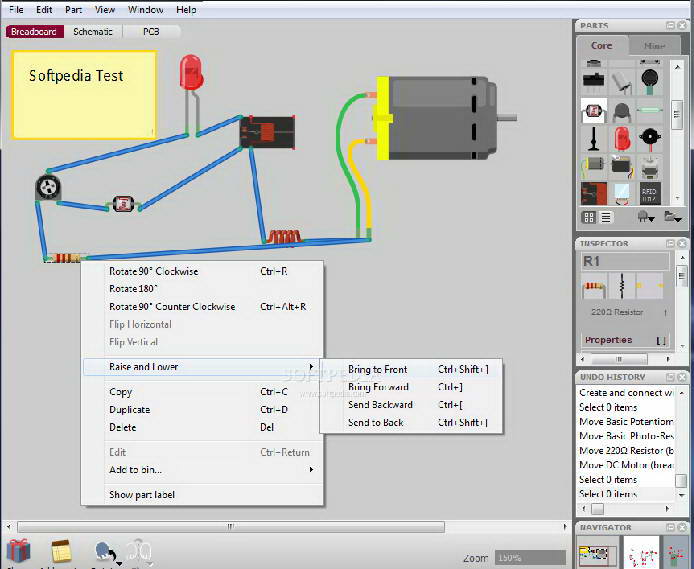This screenshot has height=569, width=694.
Task: Switch Parts bin to icon grid view
Action: [589, 217]
